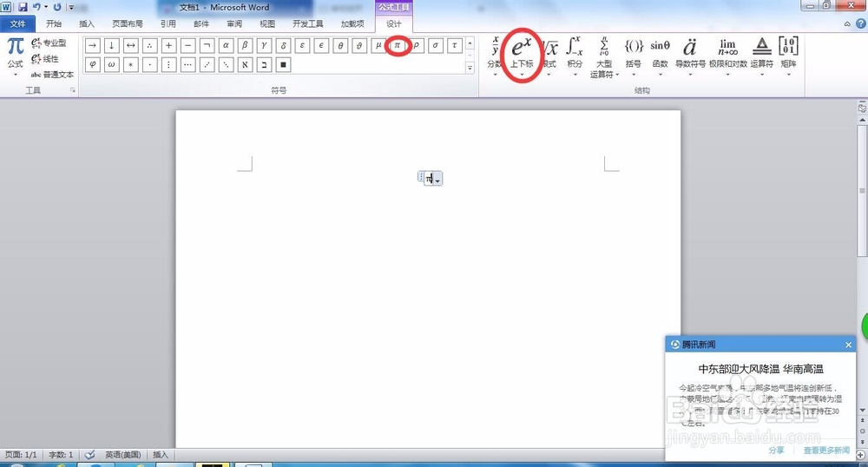Open the 上下标 script dropdown
This screenshot has height=467, width=868.
(x=522, y=56)
